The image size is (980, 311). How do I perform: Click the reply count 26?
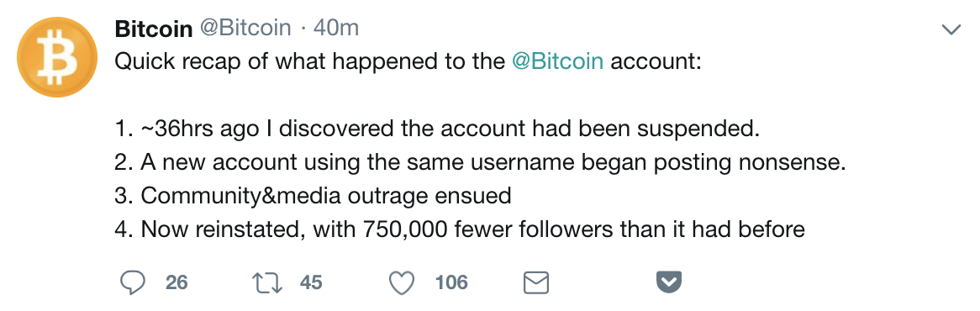177,283
